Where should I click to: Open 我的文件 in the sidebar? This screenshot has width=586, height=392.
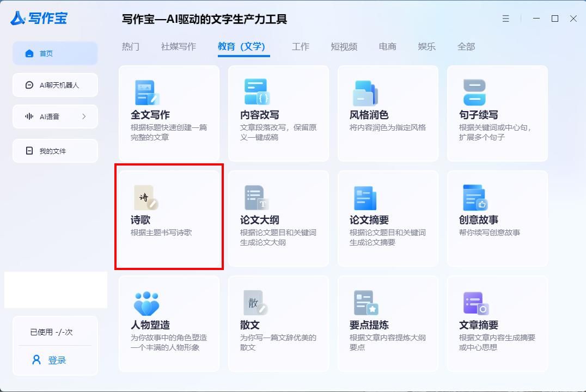[56, 151]
